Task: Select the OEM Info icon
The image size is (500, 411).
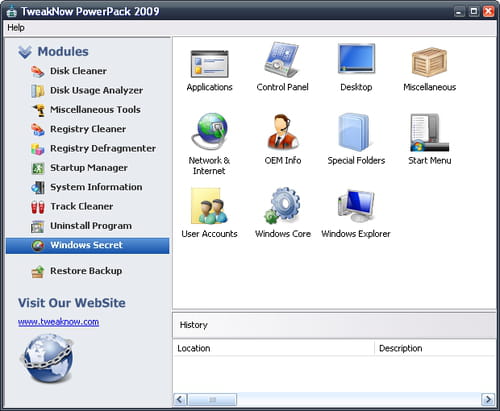Action: (x=283, y=131)
